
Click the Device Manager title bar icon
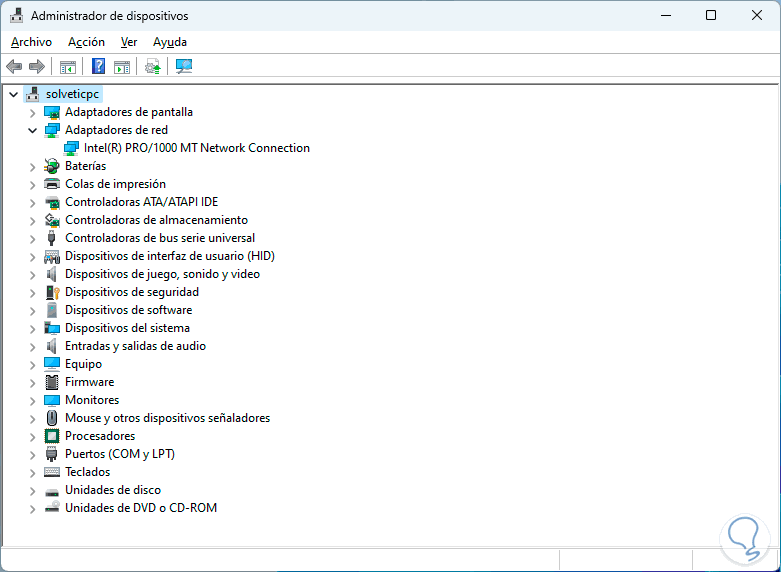click(x=16, y=15)
